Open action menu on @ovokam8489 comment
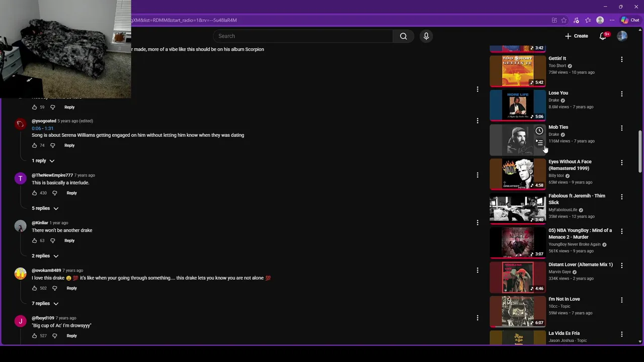This screenshot has width=644, height=362. [477, 270]
